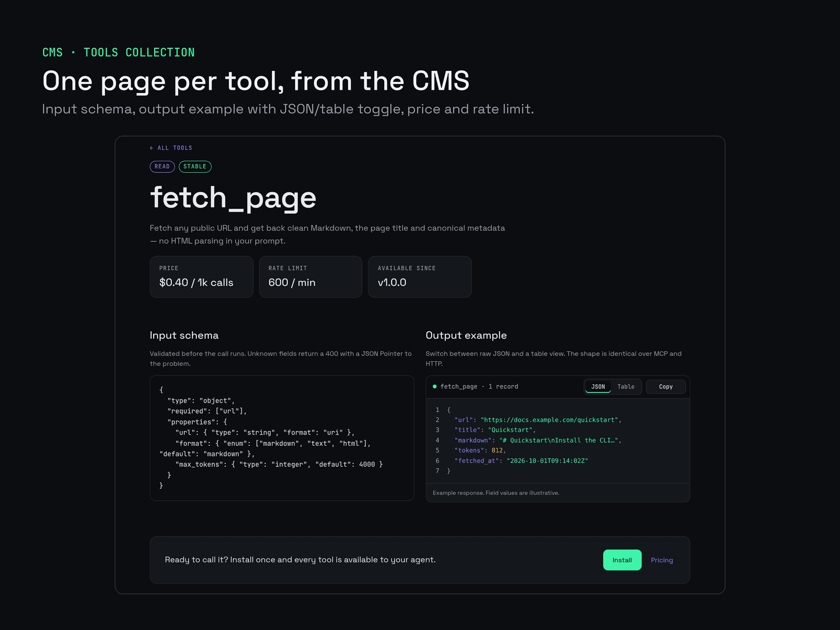Go back via the All Tools link

[x=171, y=148]
